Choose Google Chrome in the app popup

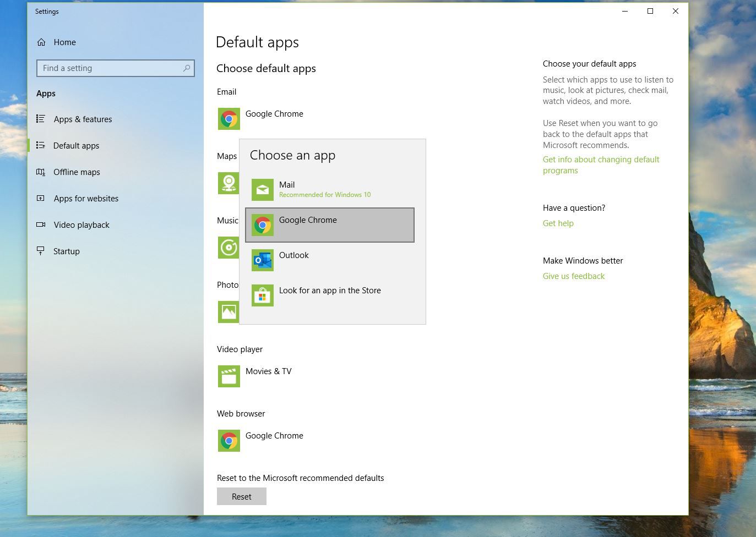coord(330,225)
